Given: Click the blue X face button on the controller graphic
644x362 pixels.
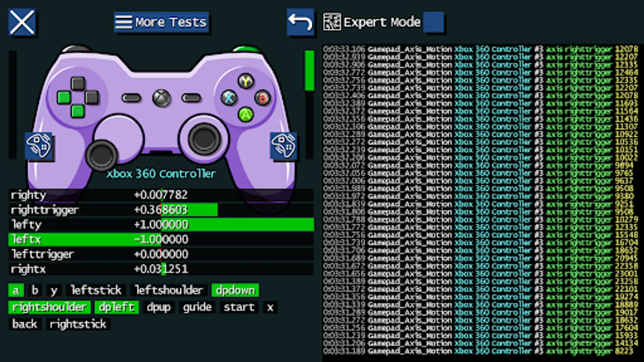Looking at the screenshot, I should tap(229, 98).
